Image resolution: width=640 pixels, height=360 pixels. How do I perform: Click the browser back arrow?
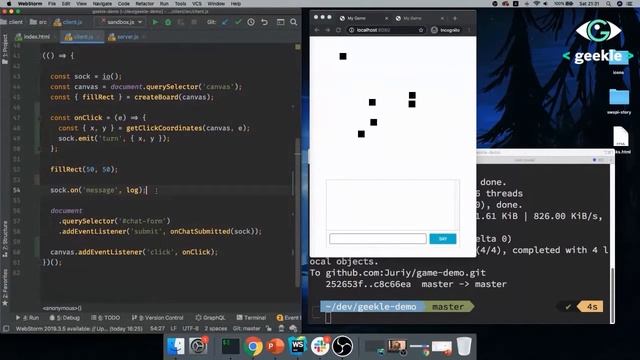point(317,30)
